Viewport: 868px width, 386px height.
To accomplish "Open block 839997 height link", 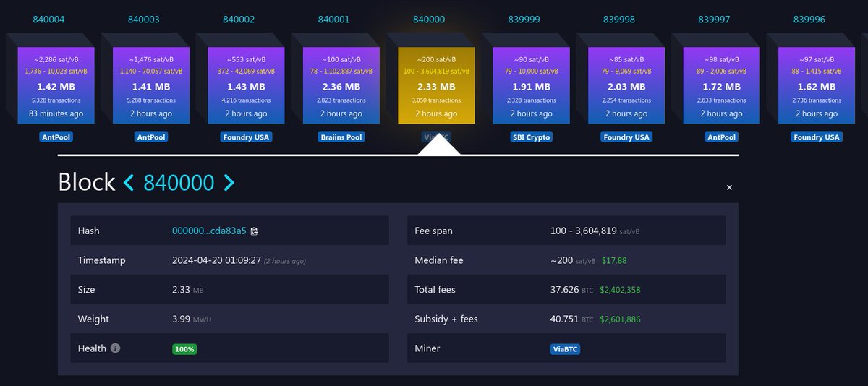I will tap(714, 20).
